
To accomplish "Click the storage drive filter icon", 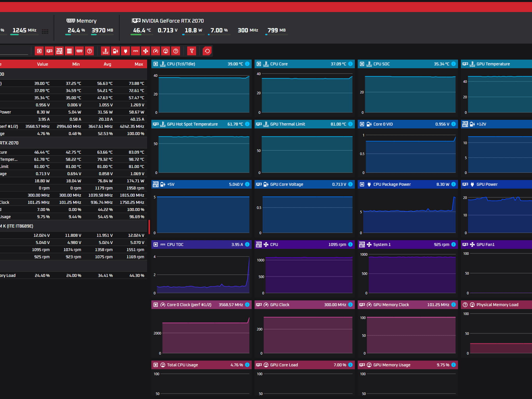I will point(69,51).
